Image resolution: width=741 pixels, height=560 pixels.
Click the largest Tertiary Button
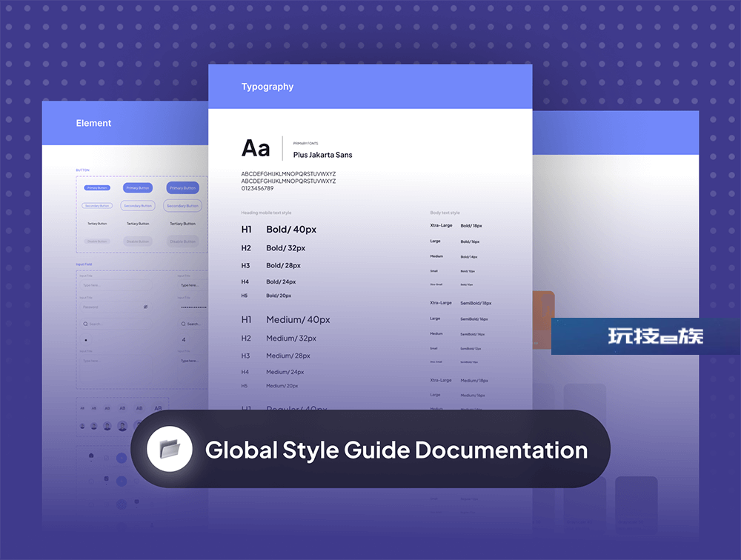182,224
